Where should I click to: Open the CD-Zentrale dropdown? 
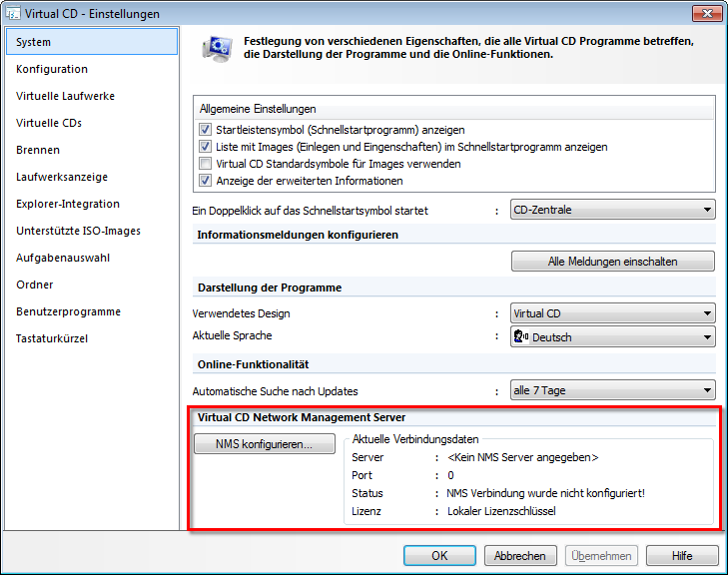pos(612,210)
